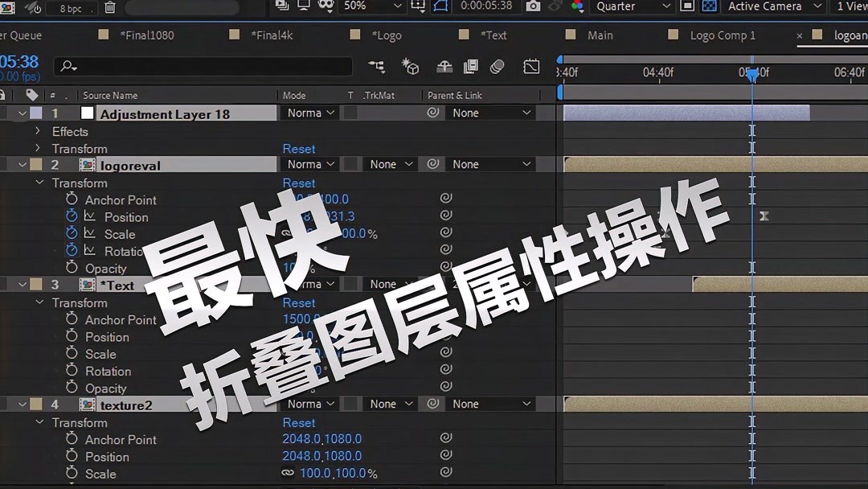Screen dimensions: 868x489
Task: Click the stopwatch next to Scale on logoreval
Action: tap(72, 233)
